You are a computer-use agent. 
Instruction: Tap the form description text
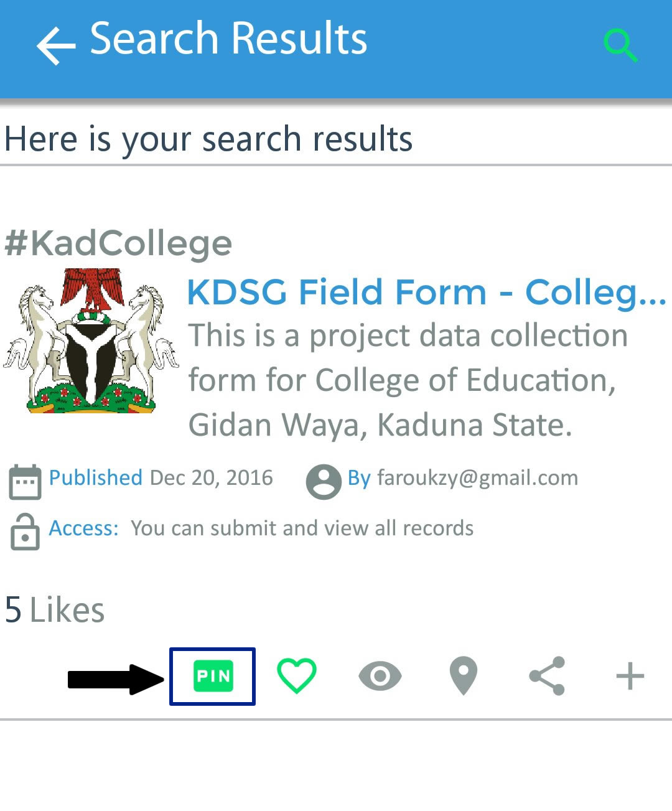point(408,380)
